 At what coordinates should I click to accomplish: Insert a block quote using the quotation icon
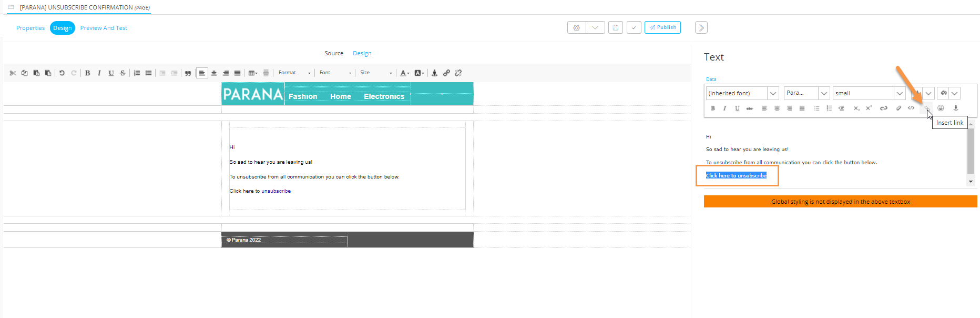(188, 73)
